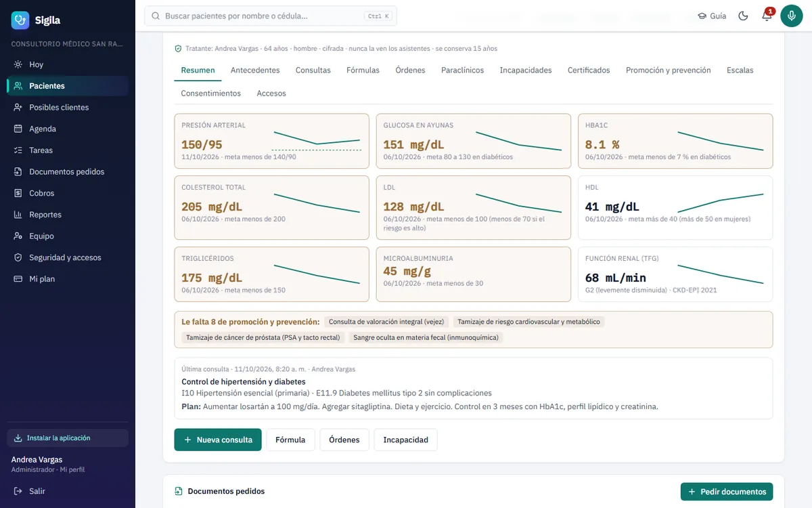Open the Guía help link
812x508 pixels.
[x=712, y=16]
